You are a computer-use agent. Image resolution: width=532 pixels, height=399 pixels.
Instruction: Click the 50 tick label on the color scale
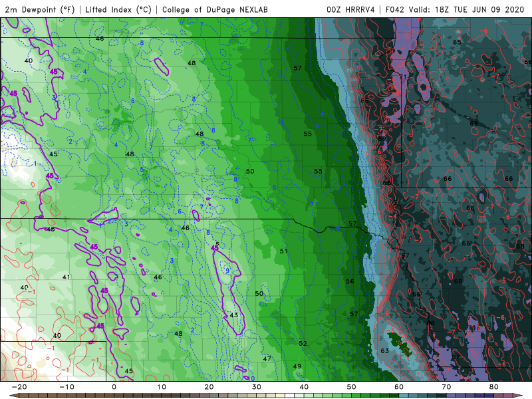click(x=352, y=387)
